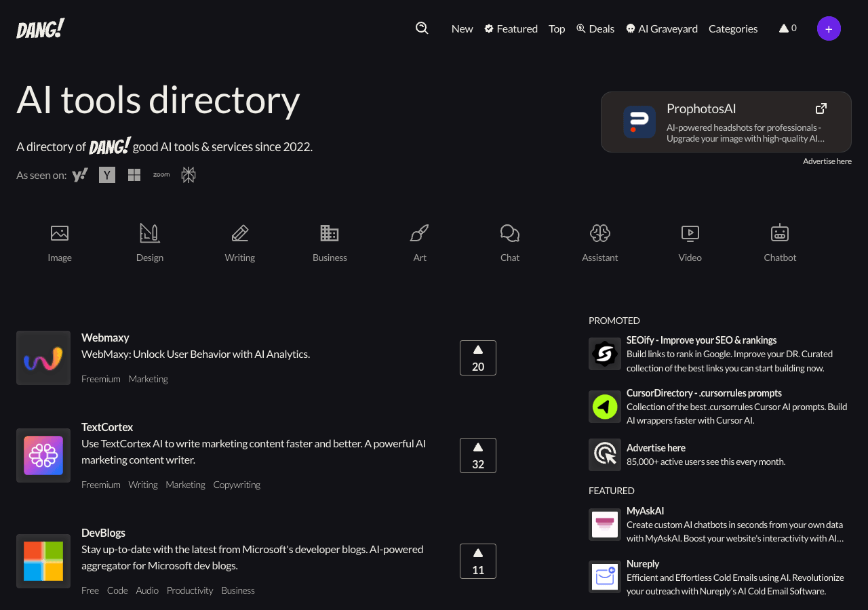Upvote Webmaxy with 20 votes

[478, 358]
